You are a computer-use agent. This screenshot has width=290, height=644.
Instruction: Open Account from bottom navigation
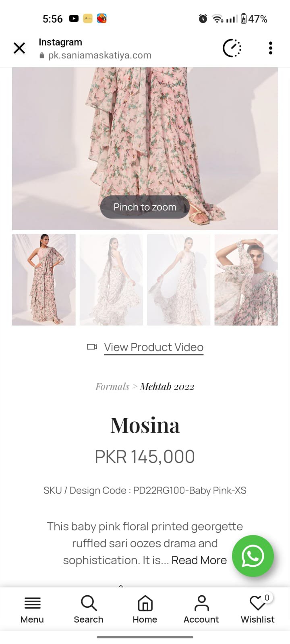coord(201,609)
